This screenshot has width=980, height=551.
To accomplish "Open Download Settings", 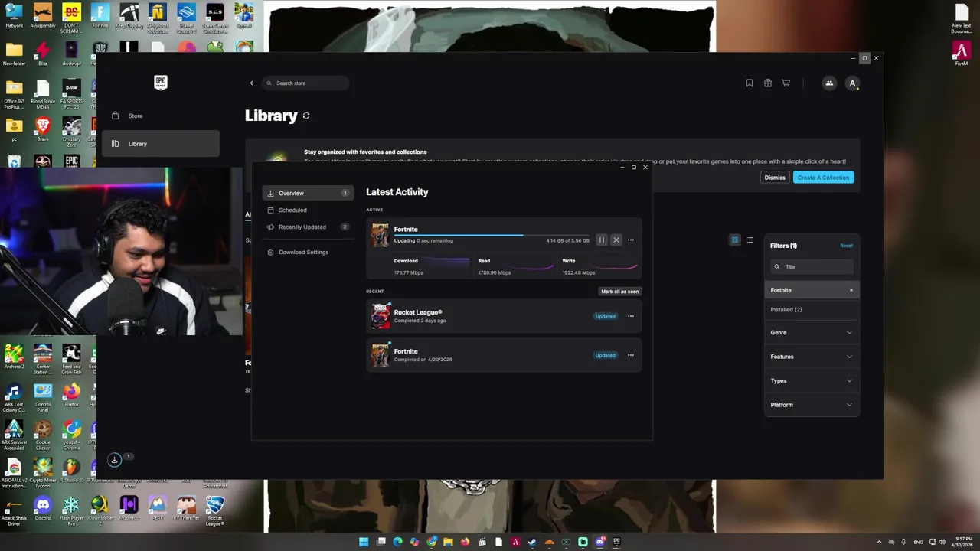I will point(308,252).
